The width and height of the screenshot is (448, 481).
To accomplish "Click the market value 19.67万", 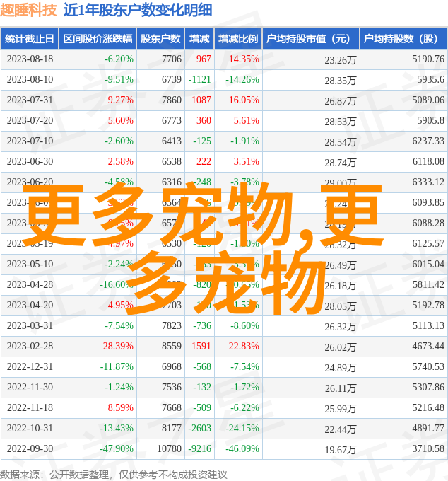I will pyautogui.click(x=341, y=450).
